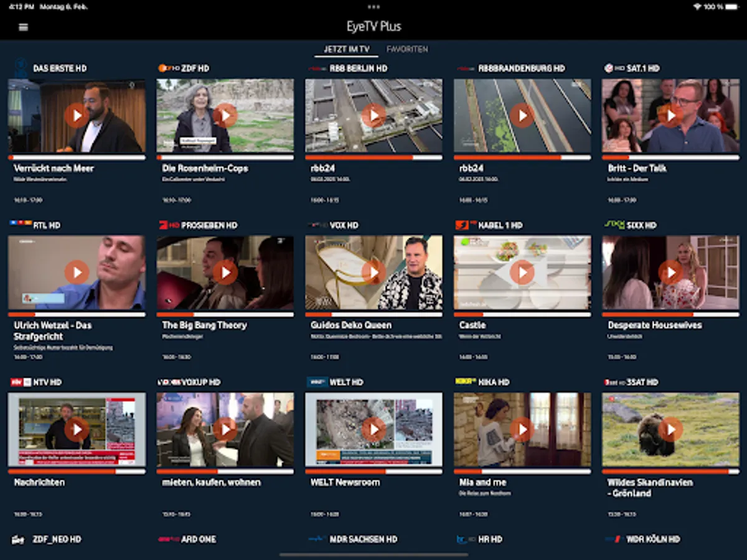Click the Nachrichten progress bar
747x560 pixels.
(x=77, y=472)
